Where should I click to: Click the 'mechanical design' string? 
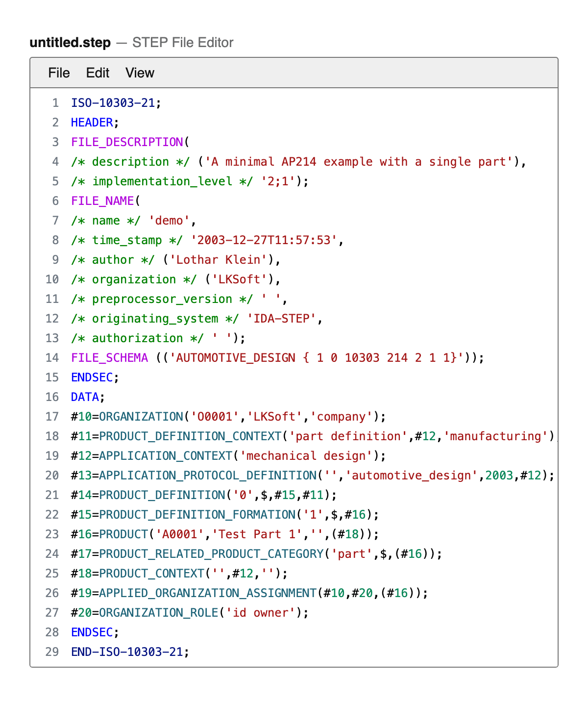coord(306,456)
